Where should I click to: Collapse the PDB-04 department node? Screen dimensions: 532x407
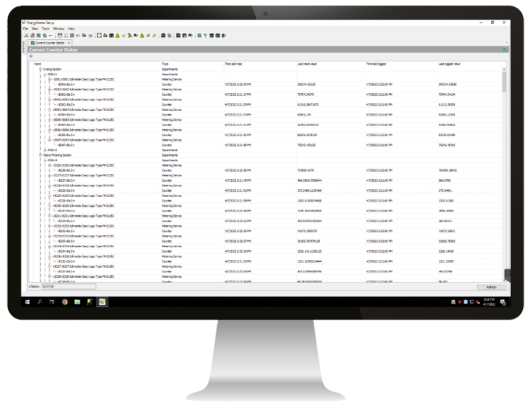tap(45, 160)
